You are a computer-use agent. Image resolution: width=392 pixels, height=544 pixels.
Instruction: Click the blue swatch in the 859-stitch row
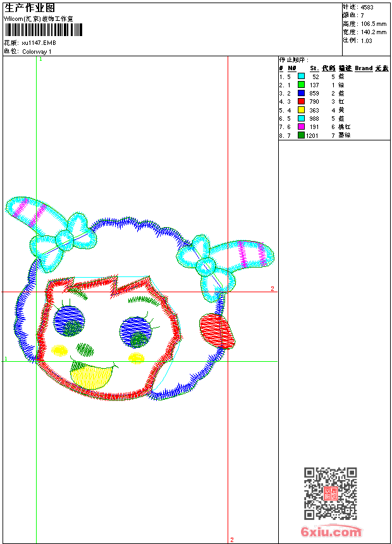coord(301,93)
